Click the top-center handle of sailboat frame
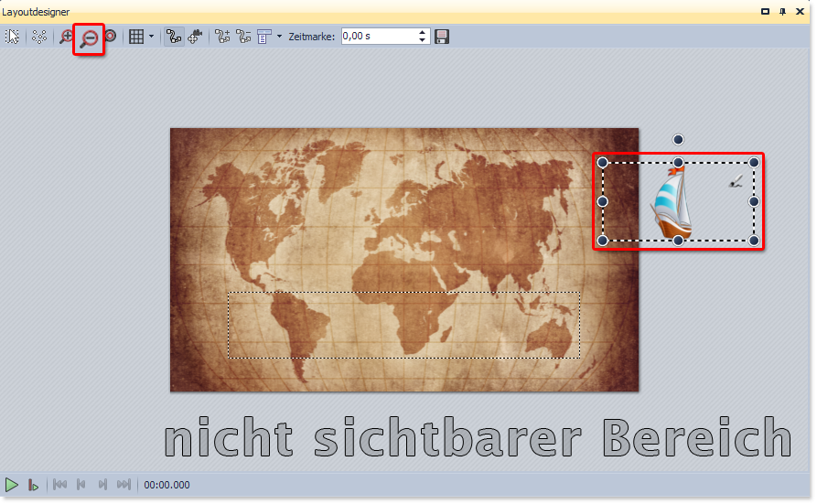Viewport: 817px width, 504px height. [678, 163]
